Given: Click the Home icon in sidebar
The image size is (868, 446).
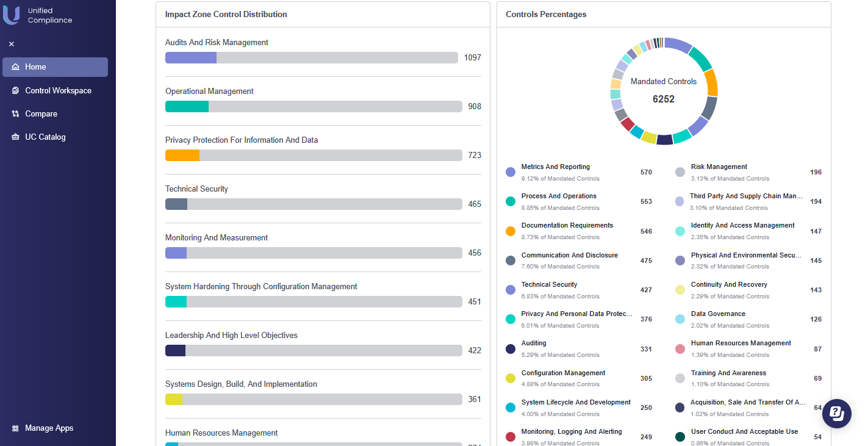Looking at the screenshot, I should (15, 67).
